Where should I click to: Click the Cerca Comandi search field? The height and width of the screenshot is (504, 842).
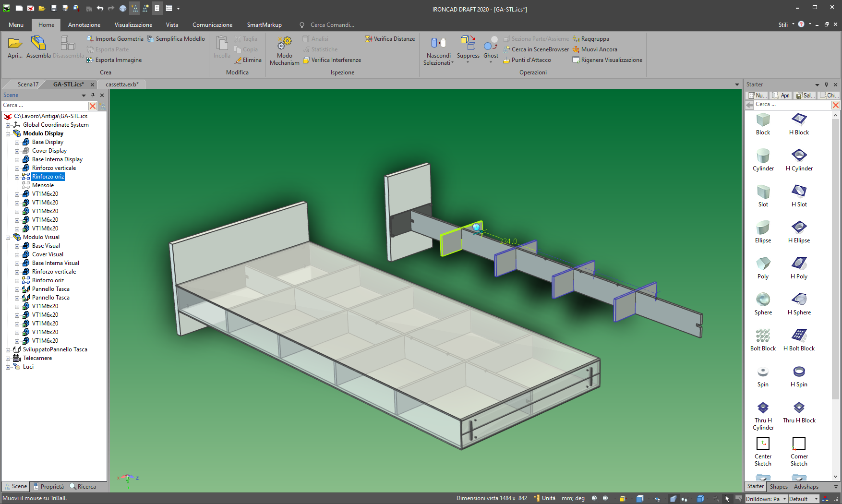coord(332,25)
